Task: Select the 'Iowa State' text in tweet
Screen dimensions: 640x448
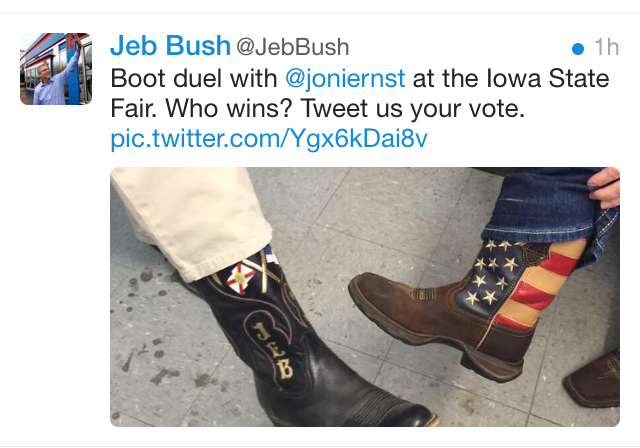Action: (548, 78)
